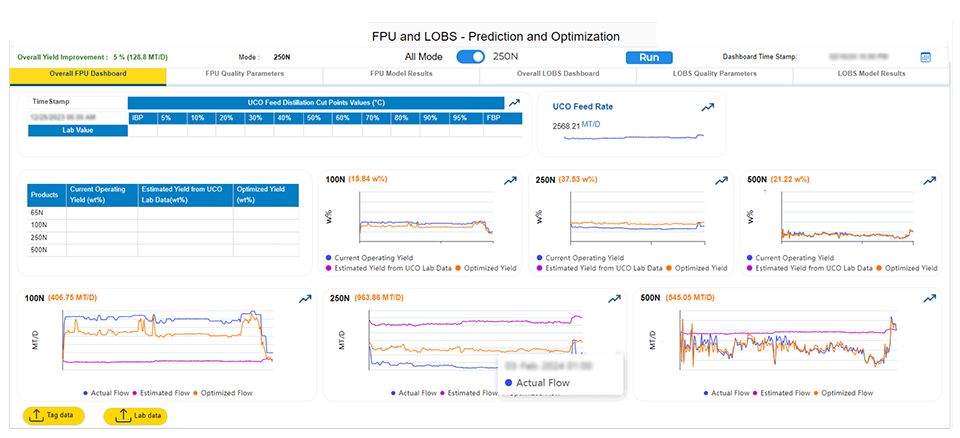Open 250N MT/D flow trend icon
This screenshot has height=438, width=960.
click(612, 298)
